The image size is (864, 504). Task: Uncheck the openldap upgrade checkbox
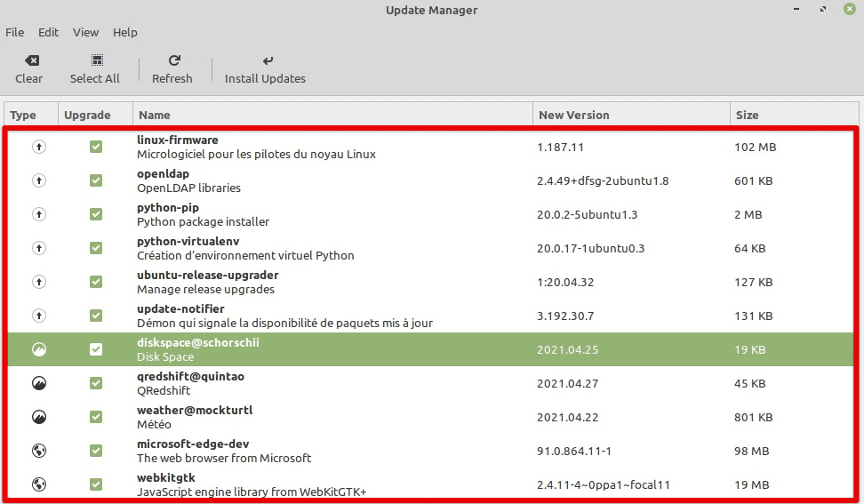point(96,180)
